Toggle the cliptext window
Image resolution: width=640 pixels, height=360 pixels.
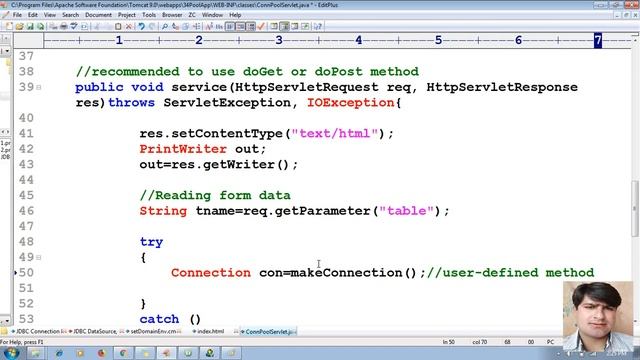pyautogui.click(x=274, y=26)
